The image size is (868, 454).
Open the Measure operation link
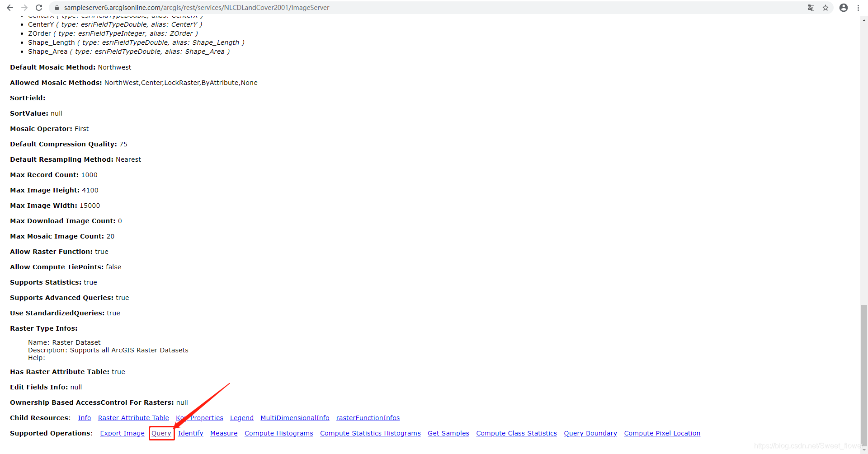tap(224, 433)
